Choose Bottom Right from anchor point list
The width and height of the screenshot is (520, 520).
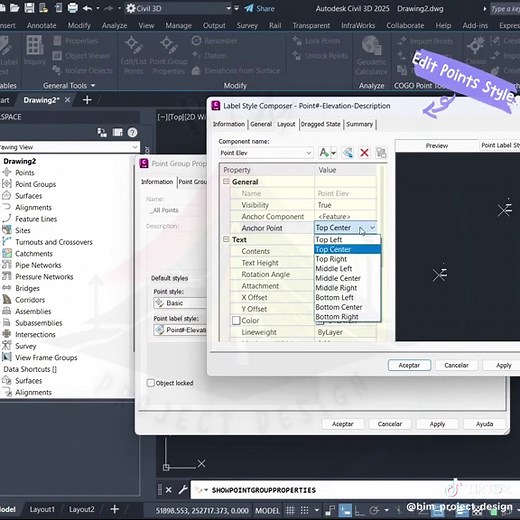pos(347,316)
